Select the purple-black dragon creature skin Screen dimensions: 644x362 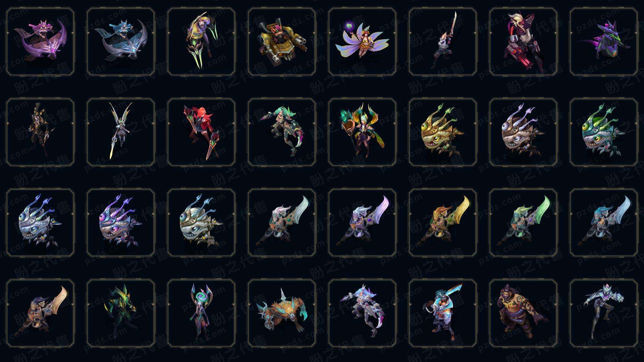click(604, 42)
